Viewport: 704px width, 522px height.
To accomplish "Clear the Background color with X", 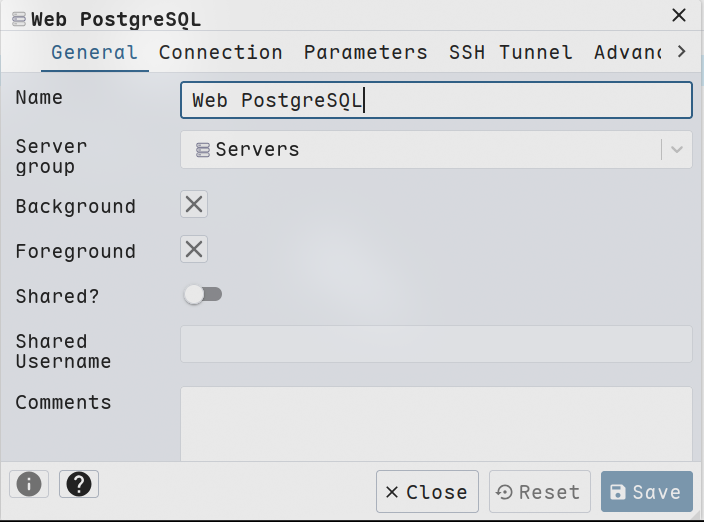I will [x=194, y=205].
